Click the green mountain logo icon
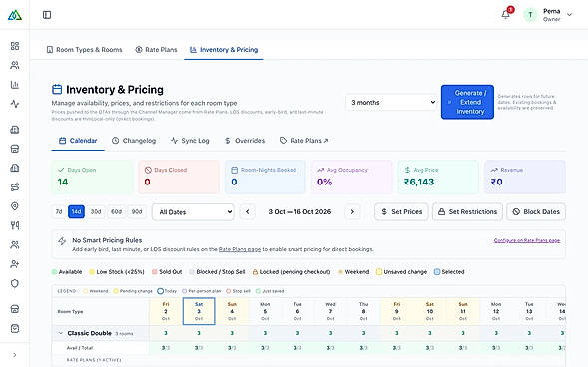Viewport: 588px width, 367px height. (x=15, y=15)
